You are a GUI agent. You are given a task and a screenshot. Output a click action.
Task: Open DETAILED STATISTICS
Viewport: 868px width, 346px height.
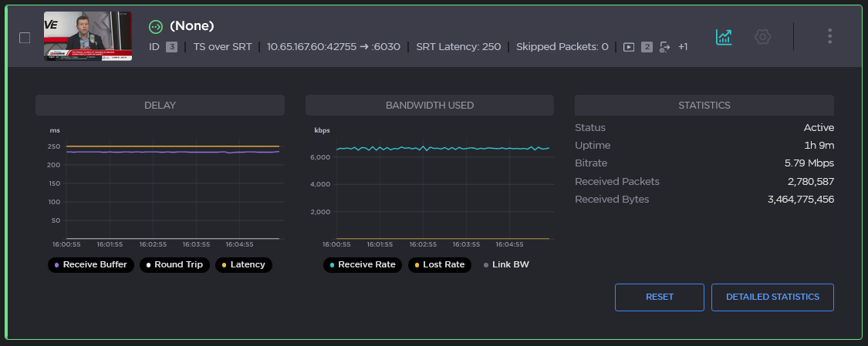[x=772, y=297]
